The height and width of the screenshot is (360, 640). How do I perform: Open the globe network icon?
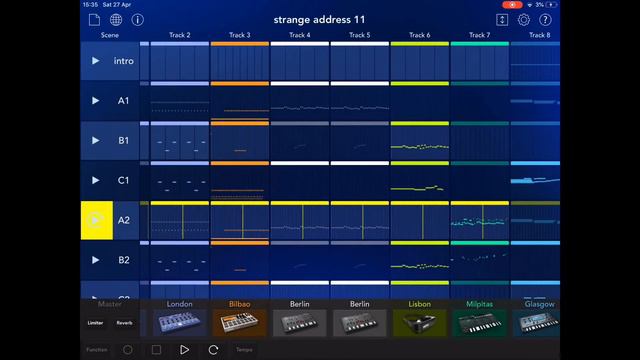(x=116, y=20)
